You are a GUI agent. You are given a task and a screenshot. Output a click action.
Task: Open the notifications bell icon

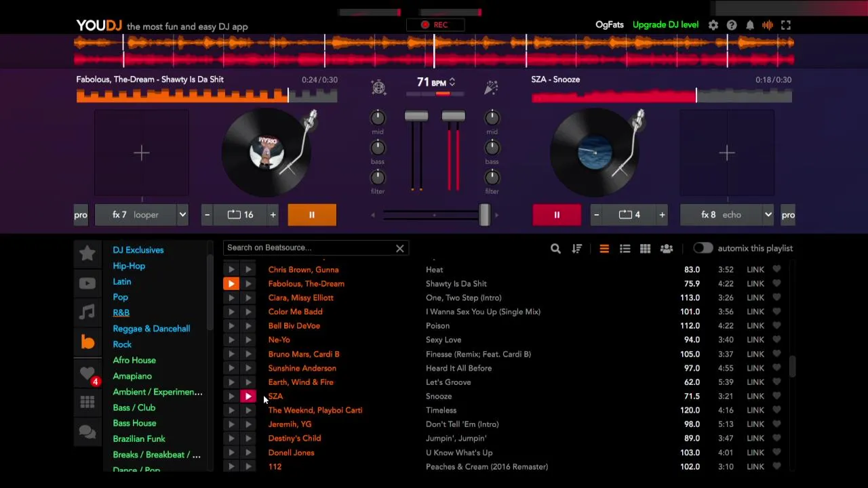click(x=750, y=25)
